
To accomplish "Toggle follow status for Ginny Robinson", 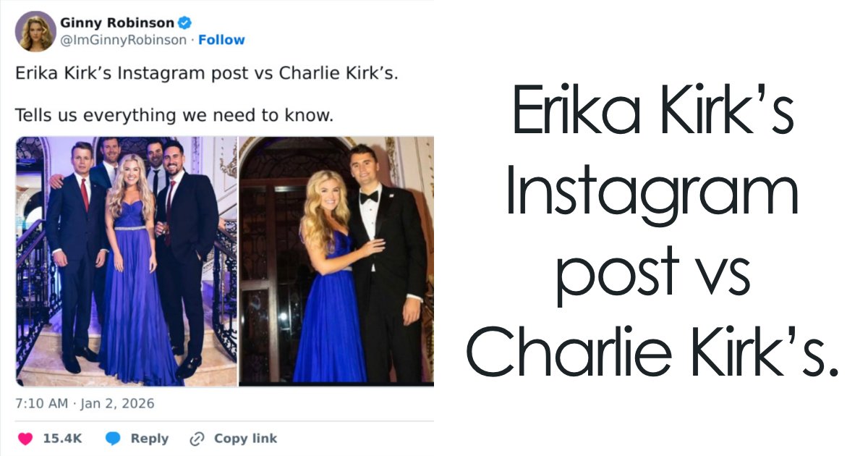I will point(222,40).
